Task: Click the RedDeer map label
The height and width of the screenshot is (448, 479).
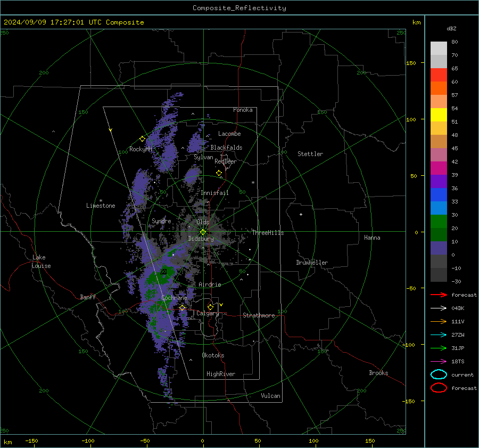Action: pyautogui.click(x=226, y=161)
